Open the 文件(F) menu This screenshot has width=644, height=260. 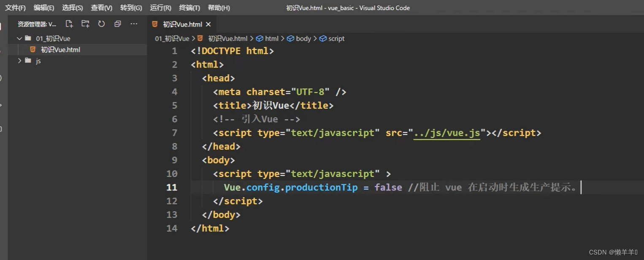(15, 8)
